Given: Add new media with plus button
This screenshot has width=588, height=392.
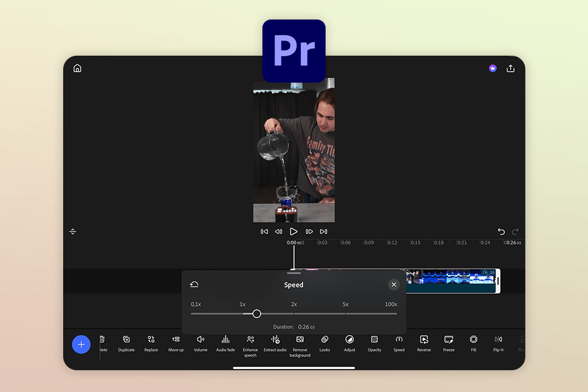Looking at the screenshot, I should pos(81,344).
